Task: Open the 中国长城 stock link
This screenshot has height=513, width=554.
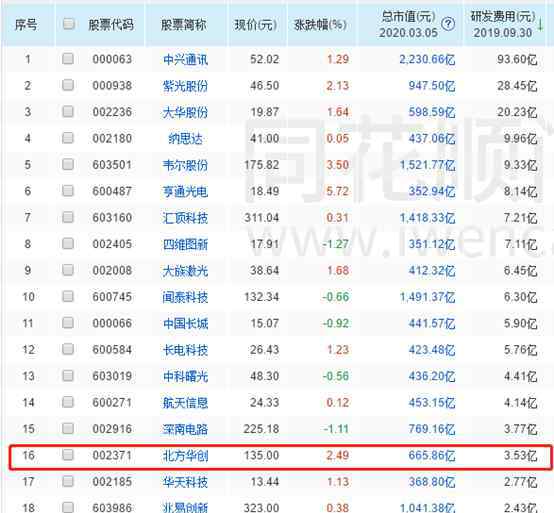Action: click(x=185, y=323)
